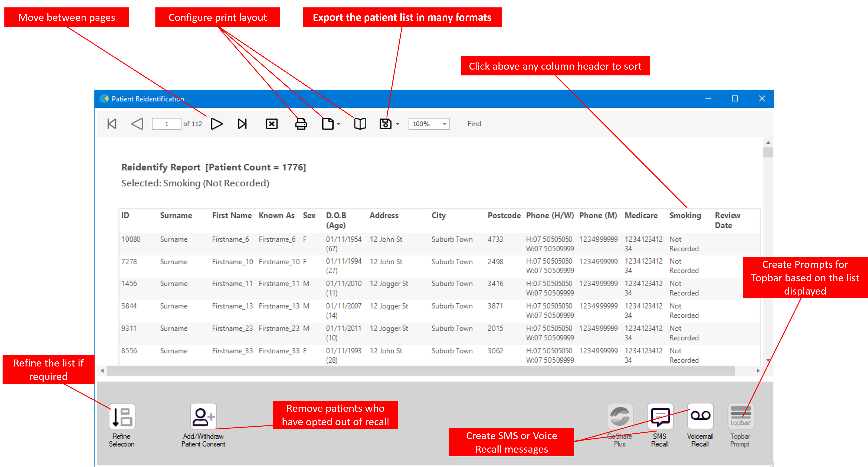Select patient ID 9311 cell
The image size is (868, 467).
(x=129, y=328)
